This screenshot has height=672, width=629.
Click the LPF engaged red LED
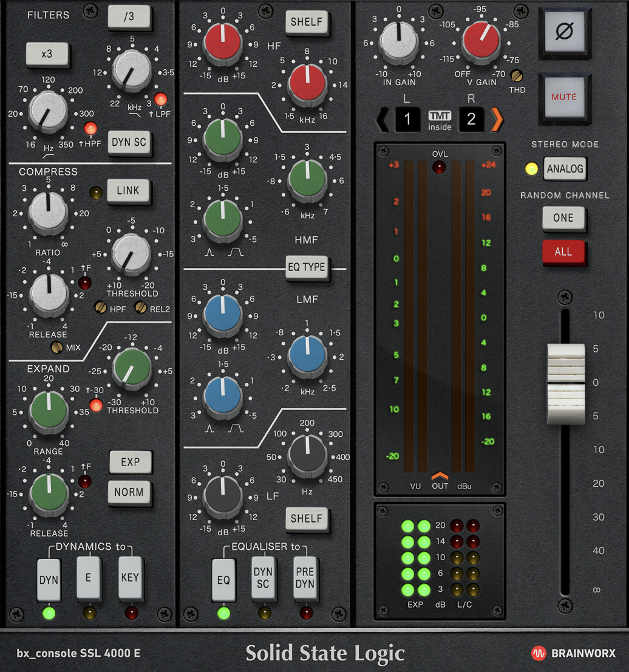point(160,99)
